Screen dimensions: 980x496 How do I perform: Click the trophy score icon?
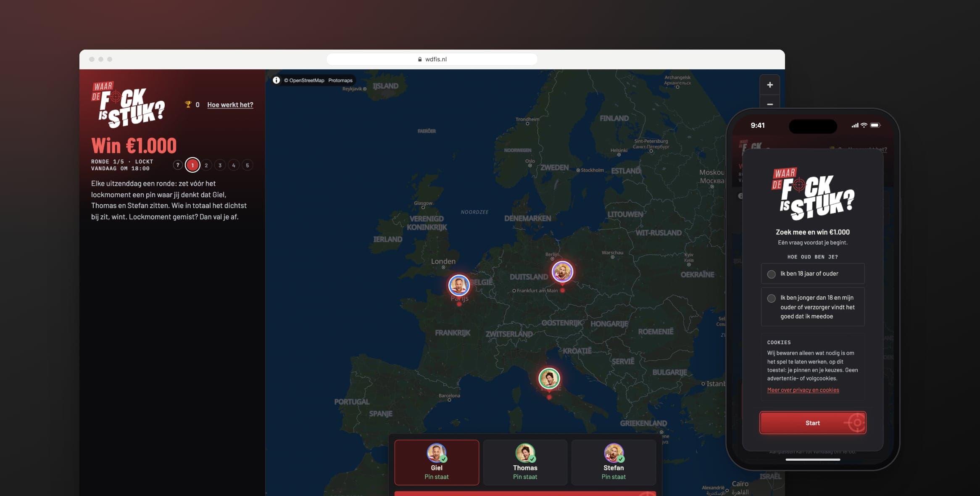[188, 104]
